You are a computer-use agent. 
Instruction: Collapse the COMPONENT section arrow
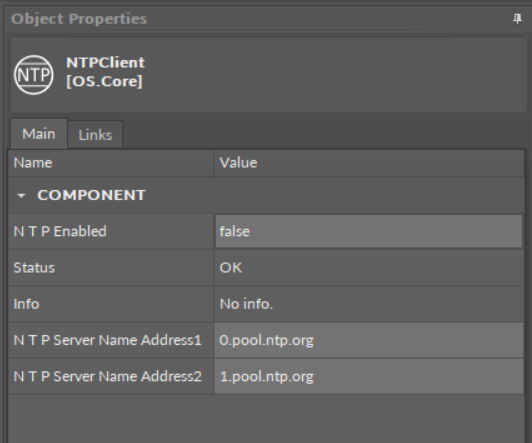click(21, 196)
